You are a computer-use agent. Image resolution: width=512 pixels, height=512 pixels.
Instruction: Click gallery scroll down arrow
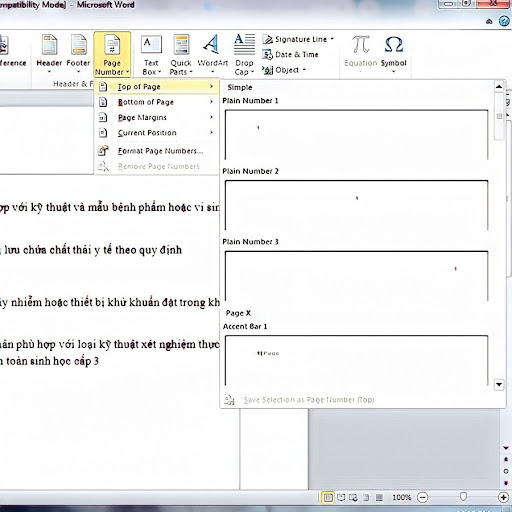(499, 384)
